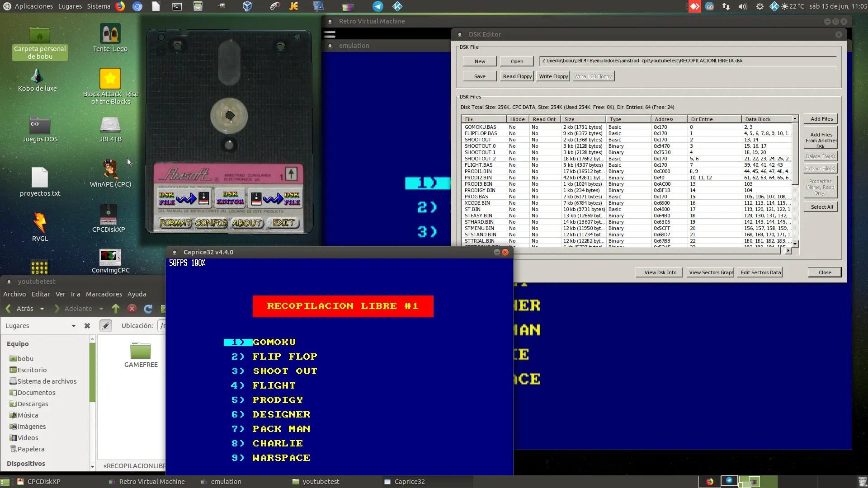This screenshot has height=488, width=868.
Task: Click FORMAT on the CPCDiskXP disk
Action: (175, 223)
